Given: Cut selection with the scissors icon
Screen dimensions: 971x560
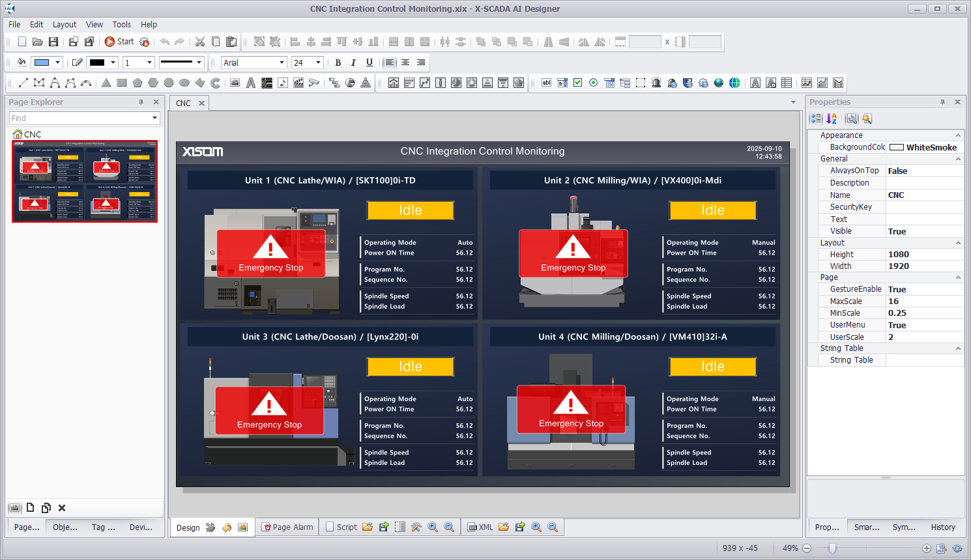Looking at the screenshot, I should click(x=200, y=42).
